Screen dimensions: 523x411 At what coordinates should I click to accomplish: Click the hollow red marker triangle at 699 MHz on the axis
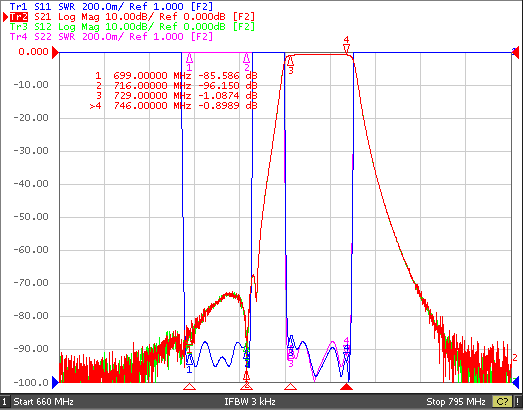pos(189,387)
